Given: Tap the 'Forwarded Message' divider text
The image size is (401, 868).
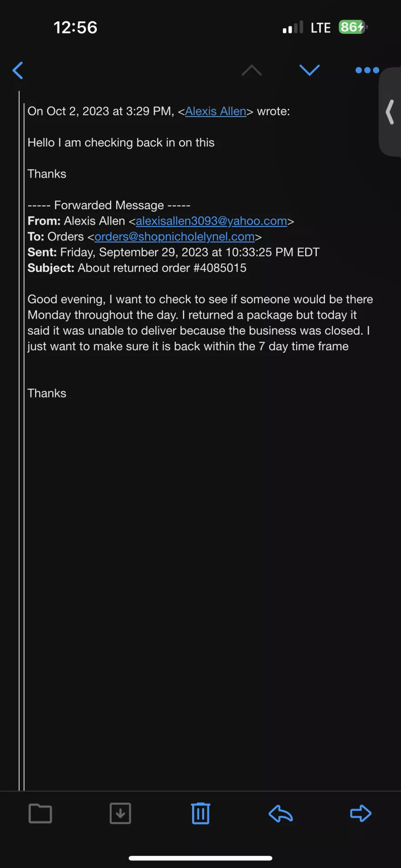Looking at the screenshot, I should click(x=109, y=205).
